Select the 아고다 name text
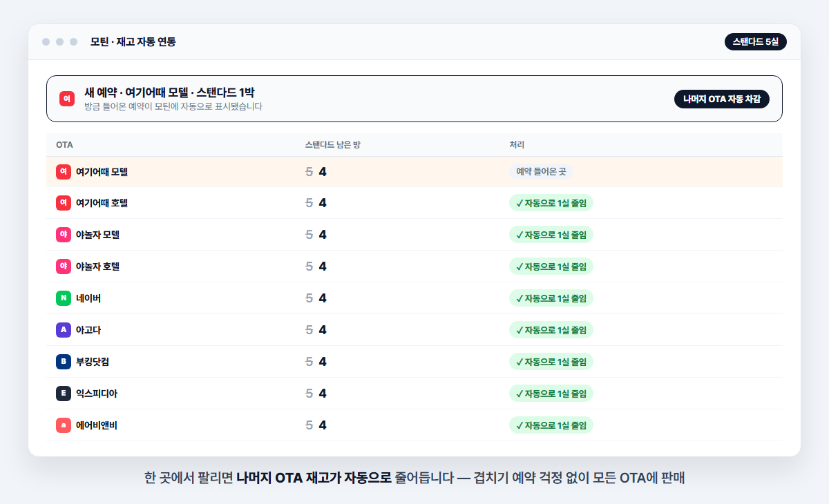The width and height of the screenshot is (829, 504). click(88, 330)
